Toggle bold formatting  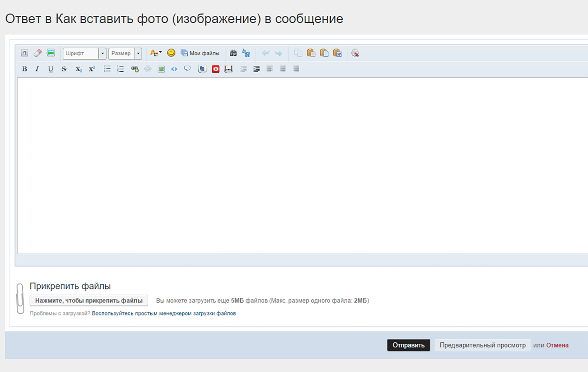tap(24, 69)
